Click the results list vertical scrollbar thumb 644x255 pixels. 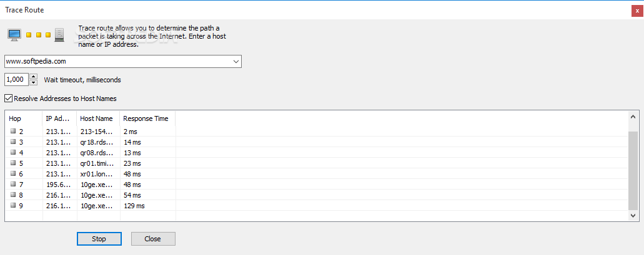tap(633, 168)
